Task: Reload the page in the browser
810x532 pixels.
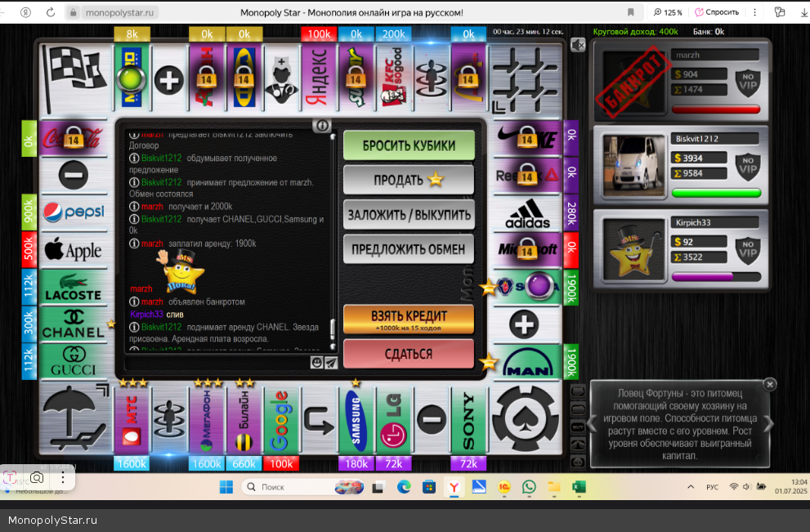Action: 51,12
